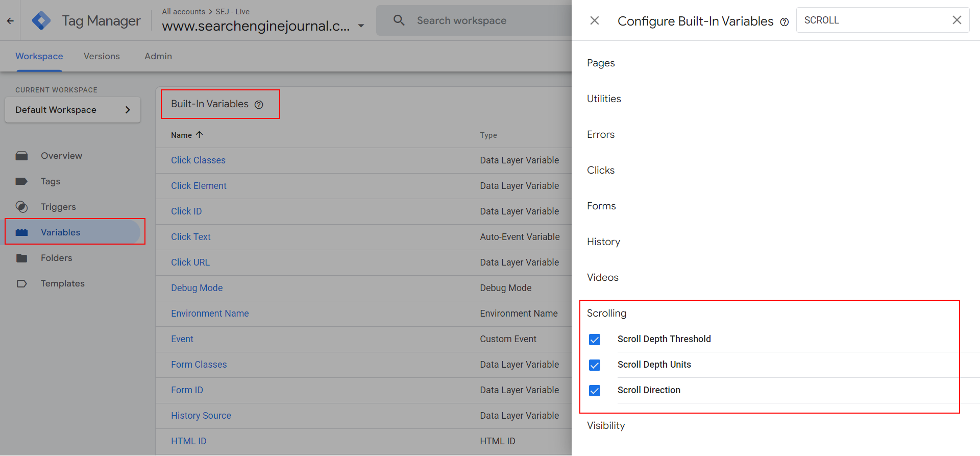Click the Triggers target icon
Viewport: 980px width, 456px height.
click(x=21, y=207)
